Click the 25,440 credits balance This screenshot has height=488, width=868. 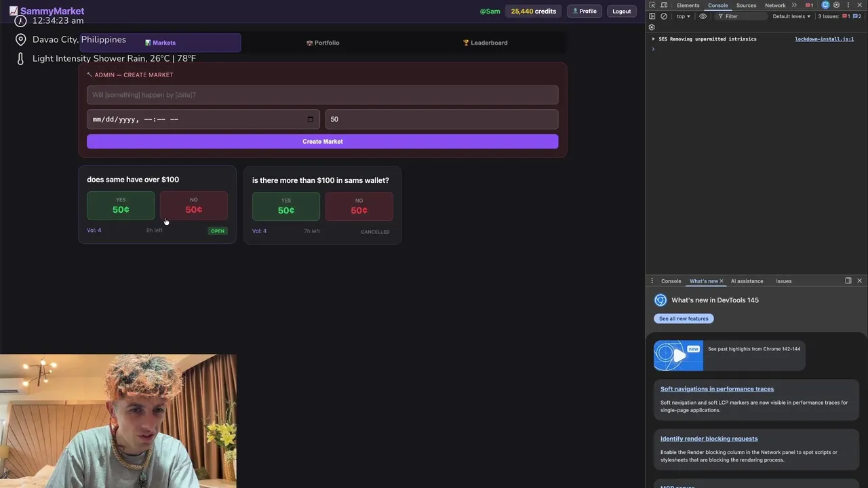533,11
